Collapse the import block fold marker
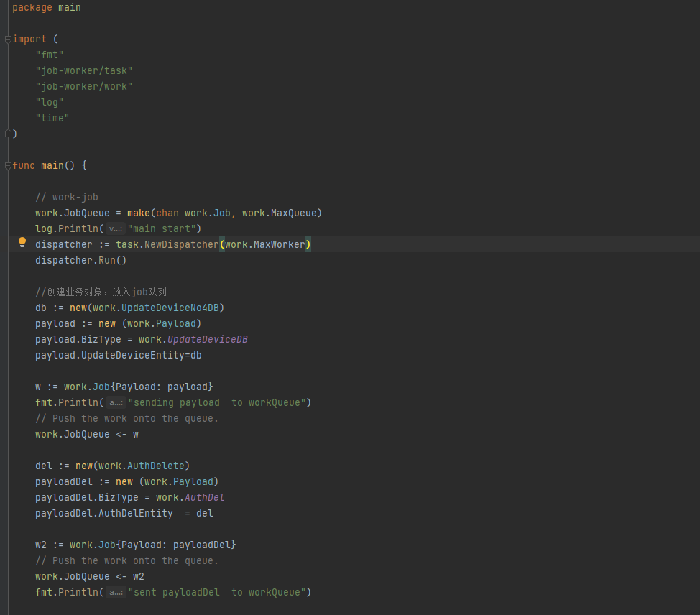Screen dimensions: 700x615 (8, 40)
